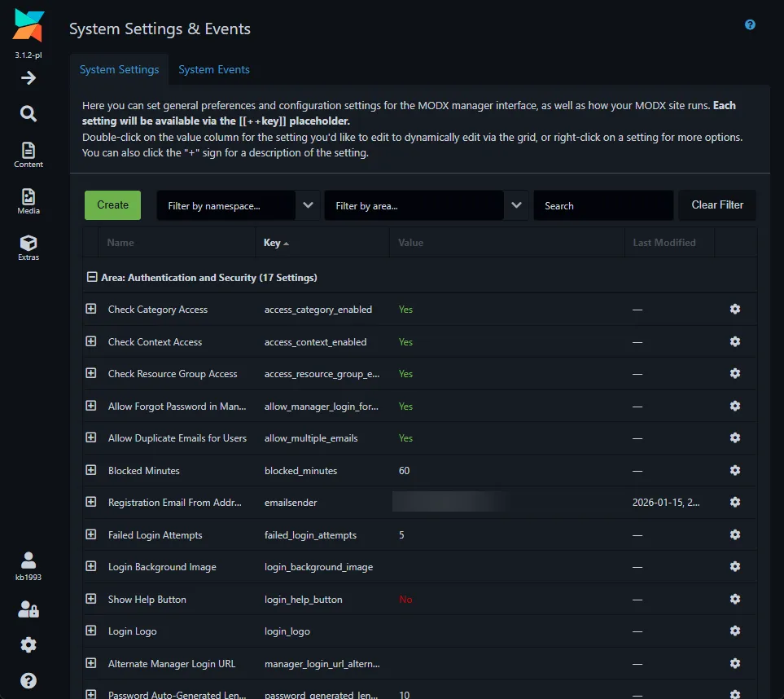Open options gear for Blocked Minutes setting
The height and width of the screenshot is (699, 784).
tap(735, 470)
